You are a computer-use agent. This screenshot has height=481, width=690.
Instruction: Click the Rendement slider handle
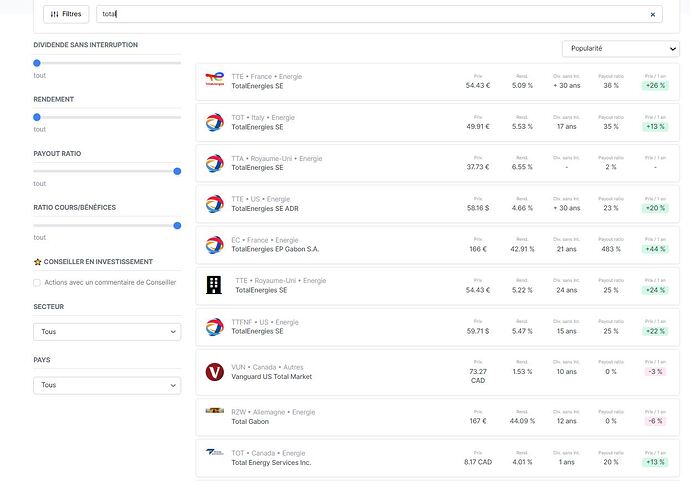click(x=37, y=117)
